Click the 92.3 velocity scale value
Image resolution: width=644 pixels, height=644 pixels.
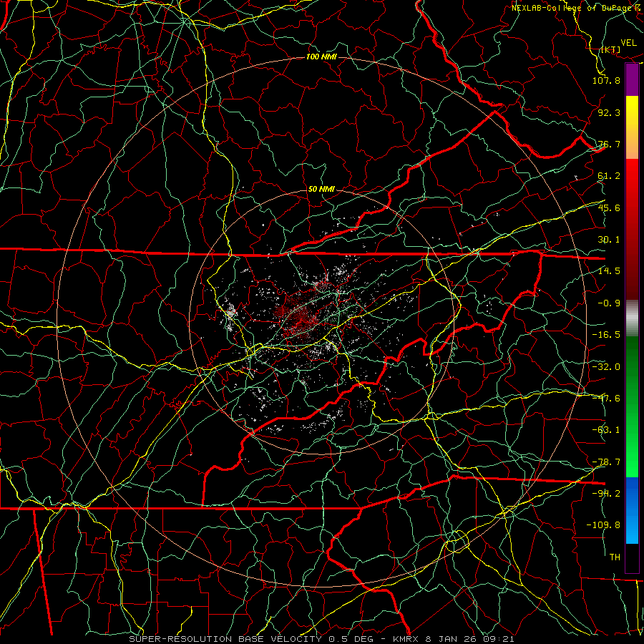pyautogui.click(x=609, y=112)
